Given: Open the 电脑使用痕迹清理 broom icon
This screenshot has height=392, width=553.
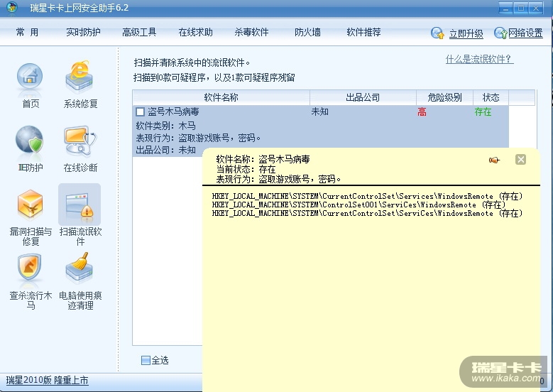Looking at the screenshot, I should click(x=80, y=268).
